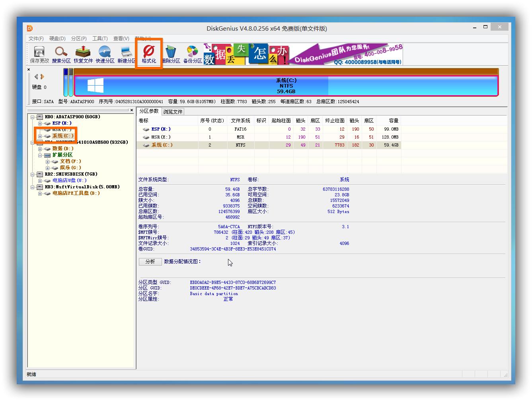Image resolution: width=532 pixels, height=401 pixels.
Task: Select the highlighted 格式化 (format) toolbar icon
Action: coord(148,54)
